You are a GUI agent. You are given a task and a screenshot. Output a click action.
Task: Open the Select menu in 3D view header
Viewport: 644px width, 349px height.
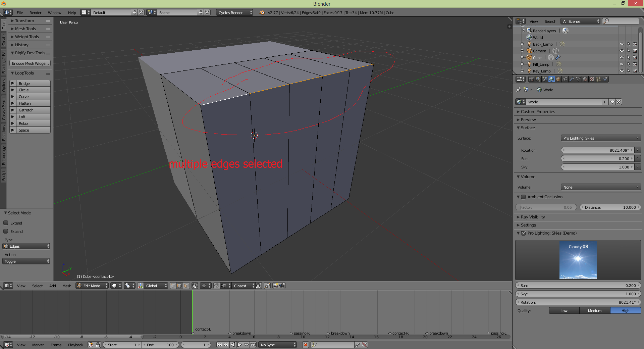(x=37, y=286)
